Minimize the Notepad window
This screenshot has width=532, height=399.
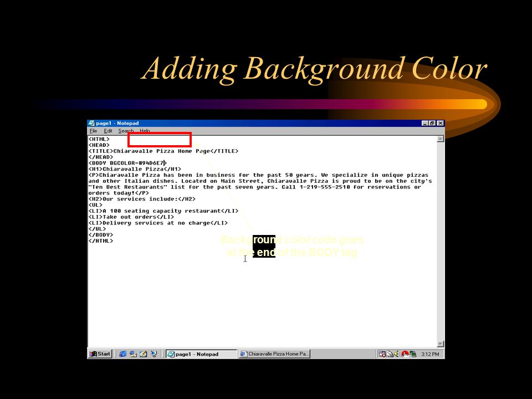[x=425, y=123]
